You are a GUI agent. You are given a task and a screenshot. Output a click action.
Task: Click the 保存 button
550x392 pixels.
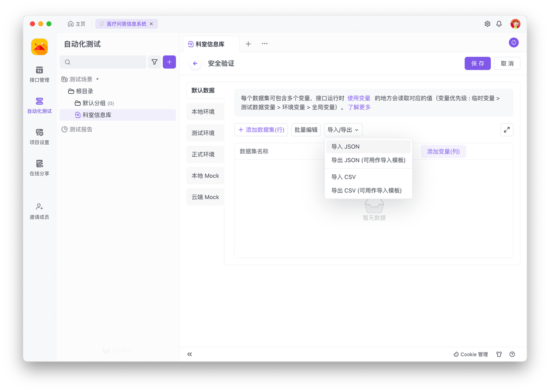[x=477, y=64]
